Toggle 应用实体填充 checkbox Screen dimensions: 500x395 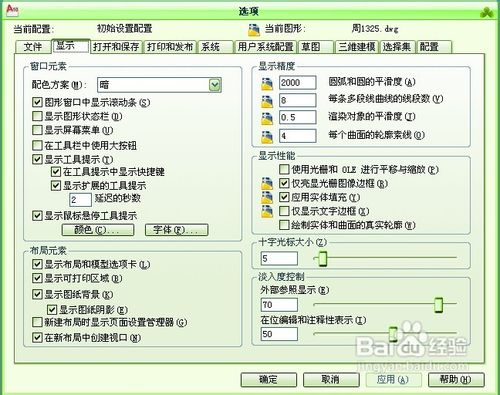point(284,197)
